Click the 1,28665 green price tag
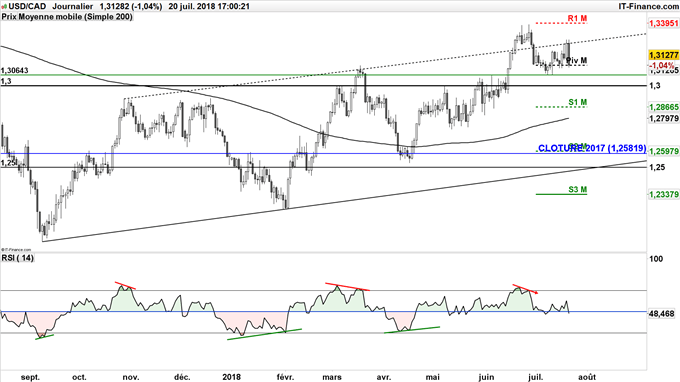This screenshot has width=680, height=382. pos(664,107)
